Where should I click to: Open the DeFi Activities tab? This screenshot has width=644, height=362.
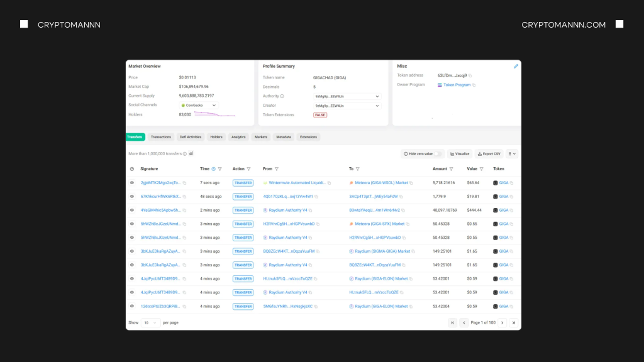pos(190,137)
